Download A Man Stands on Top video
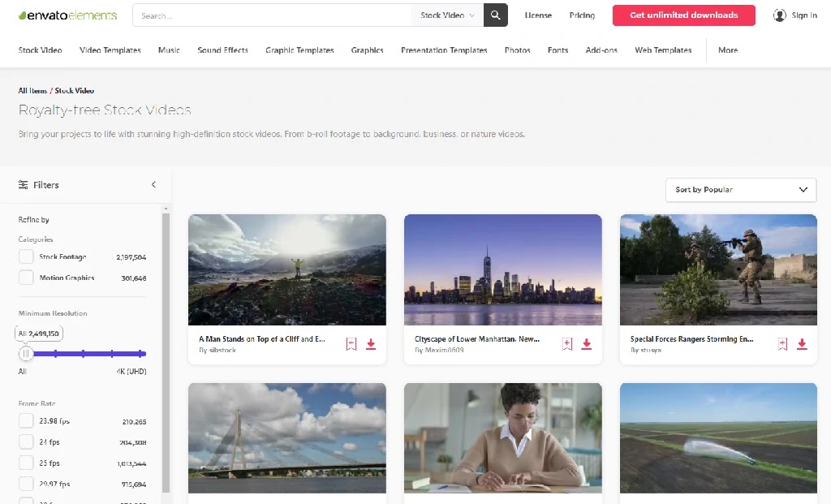This screenshot has width=831, height=504. [x=371, y=344]
